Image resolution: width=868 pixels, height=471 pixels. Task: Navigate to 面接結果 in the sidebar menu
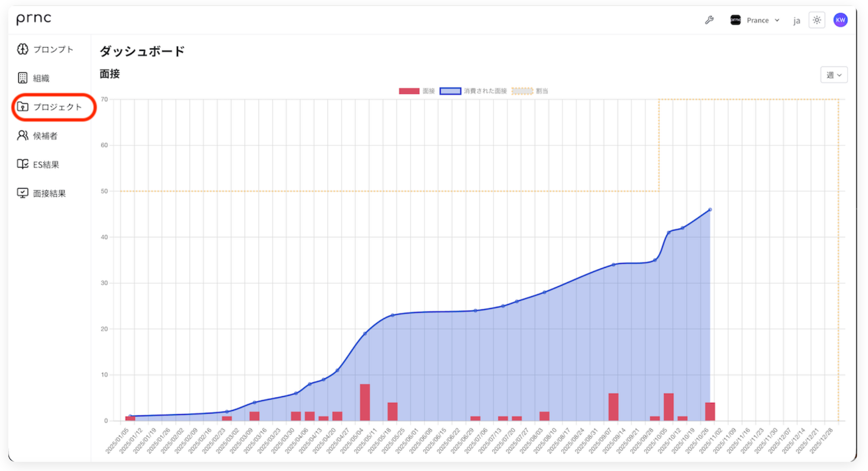click(48, 193)
